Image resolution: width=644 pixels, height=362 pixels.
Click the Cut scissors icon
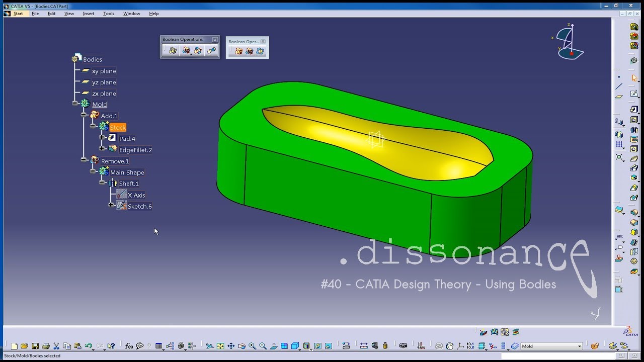(56, 346)
